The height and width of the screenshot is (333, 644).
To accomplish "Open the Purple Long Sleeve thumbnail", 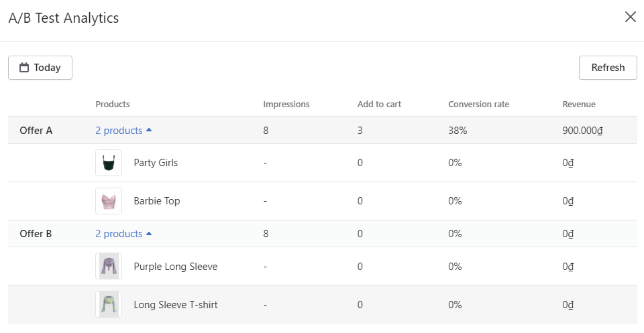I will tap(109, 266).
